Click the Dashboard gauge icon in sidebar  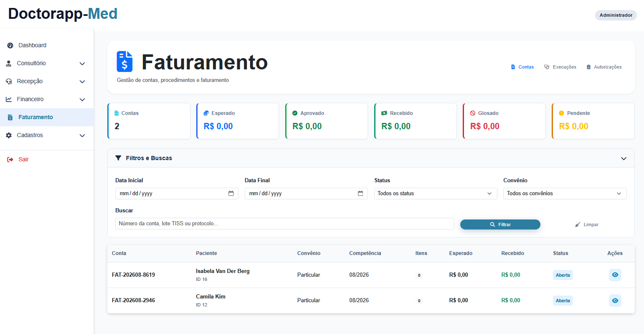(x=10, y=45)
